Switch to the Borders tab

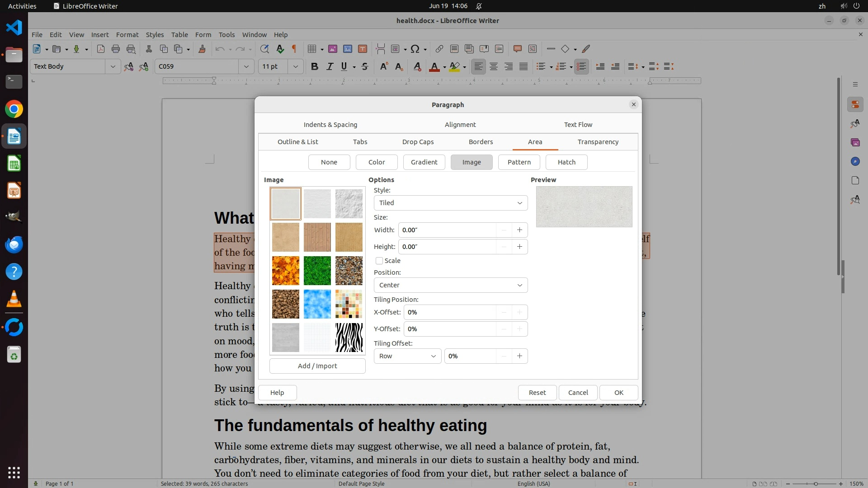point(481,142)
